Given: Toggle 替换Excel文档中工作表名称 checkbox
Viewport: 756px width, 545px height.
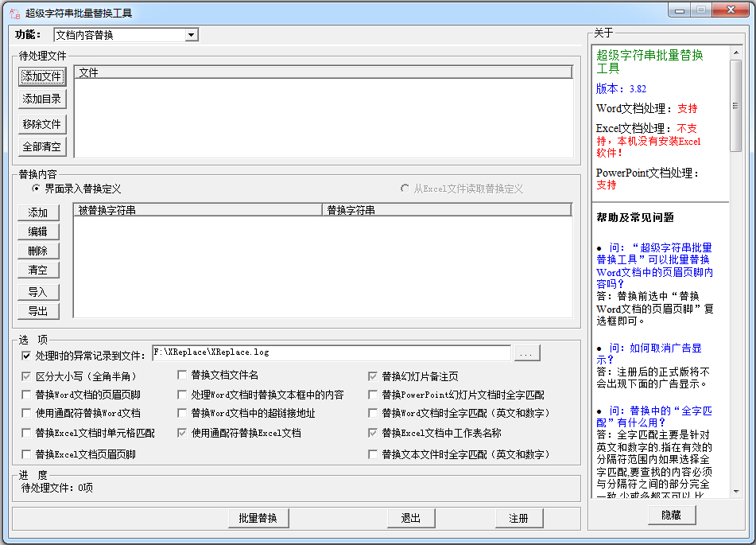Looking at the screenshot, I should tap(372, 433).
